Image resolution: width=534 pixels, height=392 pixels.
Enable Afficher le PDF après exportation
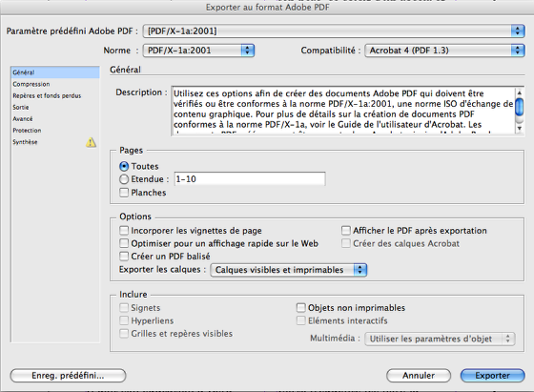coord(346,231)
